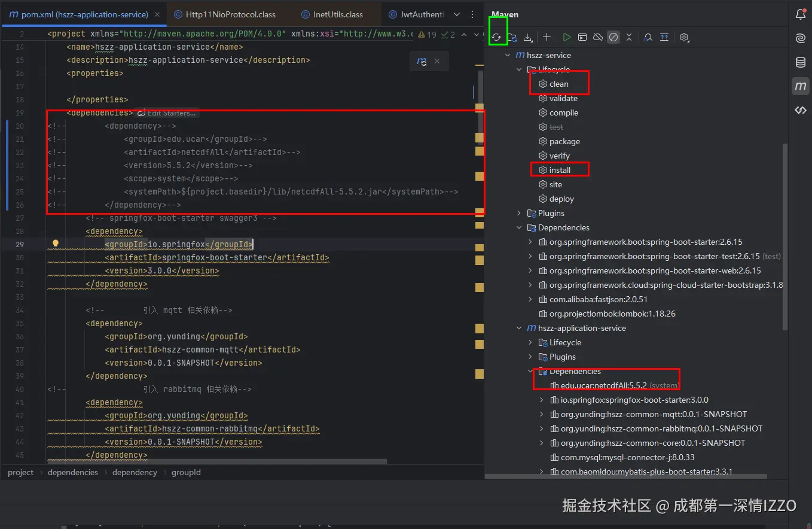Expand spring-boot-starter:2.6.15 dependency
812x529 pixels.
coord(530,242)
